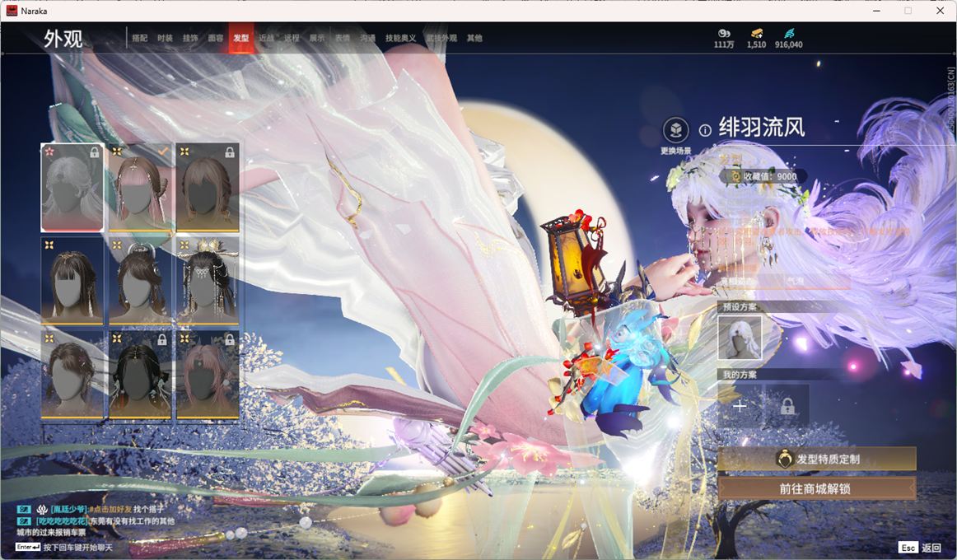Select the 其他 tab
Screen dimensions: 957x560
pyautogui.click(x=474, y=39)
